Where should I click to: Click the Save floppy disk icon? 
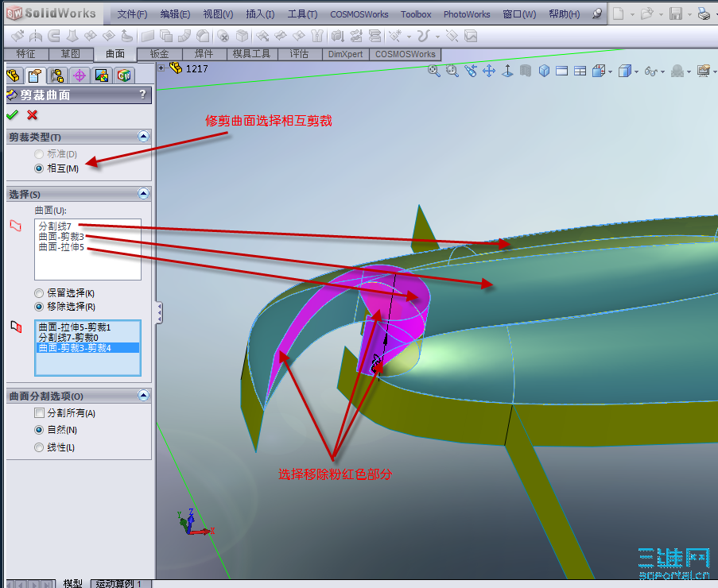(676, 14)
